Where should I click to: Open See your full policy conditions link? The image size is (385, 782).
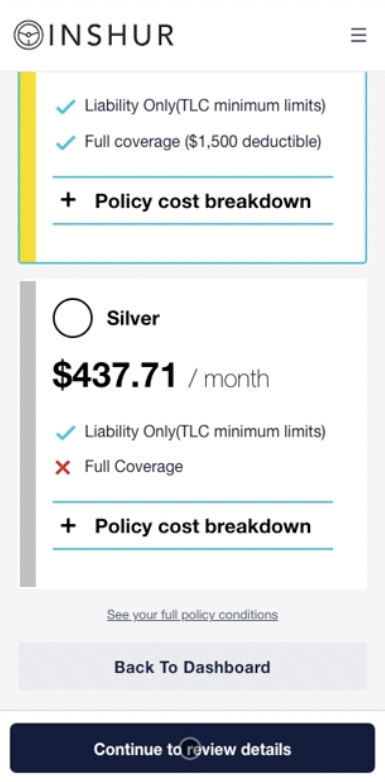[192, 614]
